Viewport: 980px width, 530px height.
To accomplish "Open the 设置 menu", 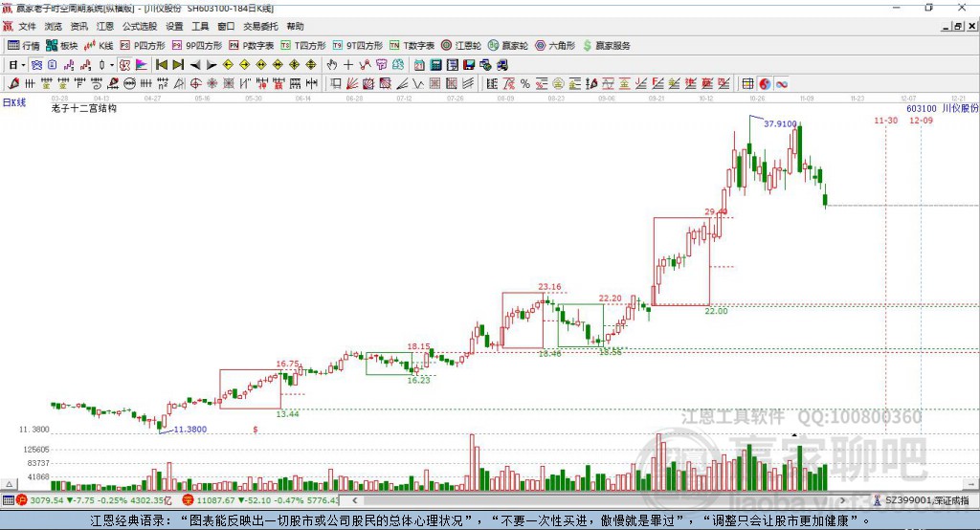I will coord(174,26).
